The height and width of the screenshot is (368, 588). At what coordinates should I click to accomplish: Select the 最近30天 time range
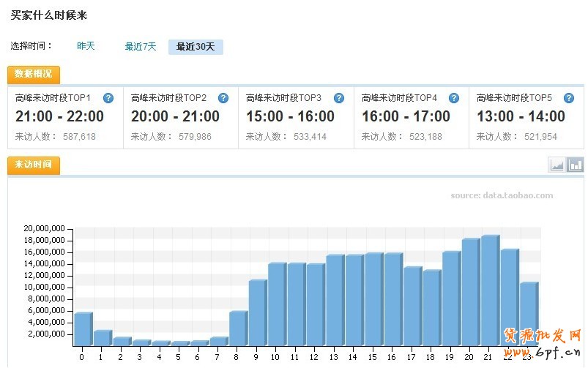(x=196, y=47)
